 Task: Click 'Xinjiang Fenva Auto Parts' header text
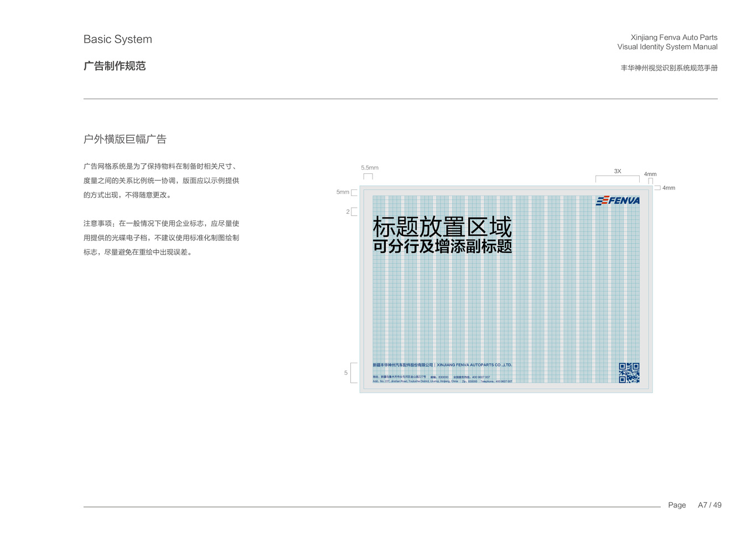(x=674, y=37)
